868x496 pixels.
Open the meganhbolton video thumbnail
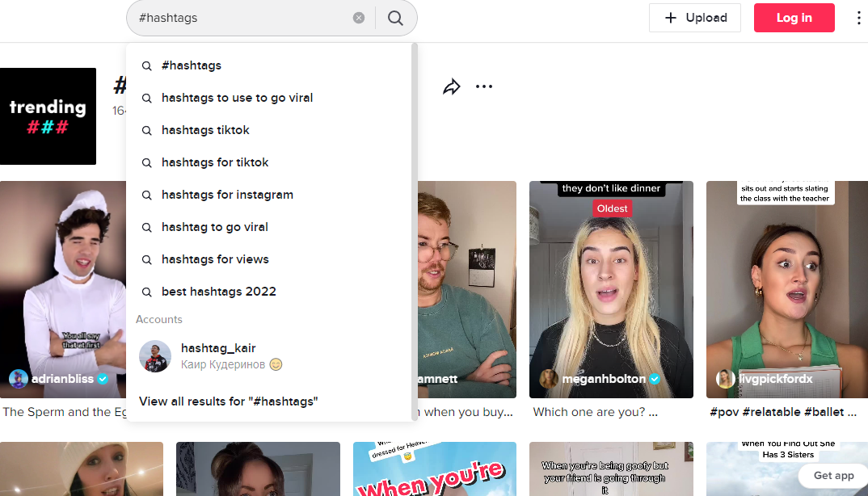click(x=611, y=289)
